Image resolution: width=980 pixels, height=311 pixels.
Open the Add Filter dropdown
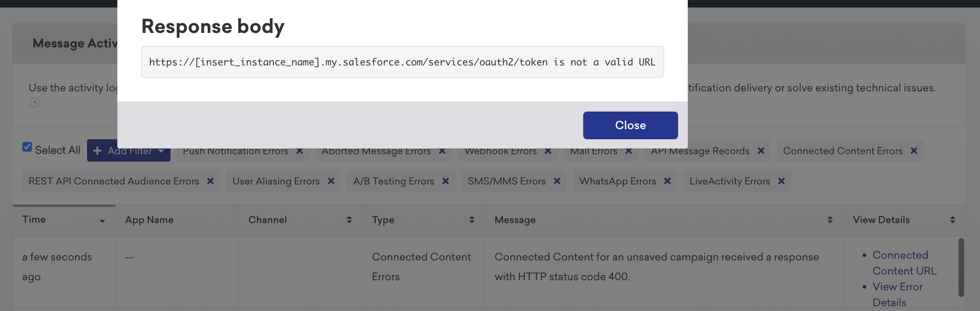click(x=128, y=151)
